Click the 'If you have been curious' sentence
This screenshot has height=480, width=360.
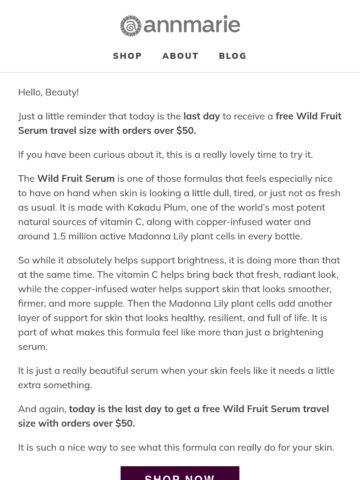[x=165, y=155]
